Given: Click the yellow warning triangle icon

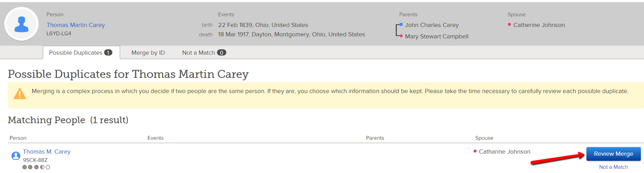Looking at the screenshot, I should click(x=19, y=94).
